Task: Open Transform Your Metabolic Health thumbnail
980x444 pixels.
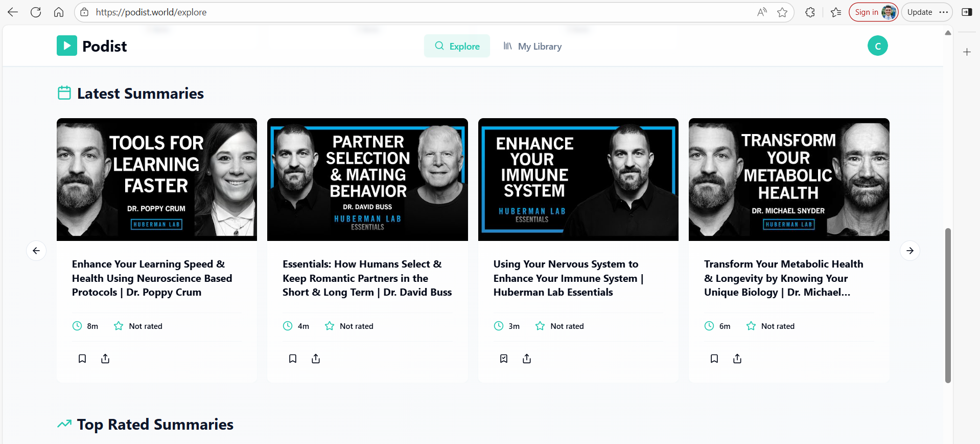Action: [x=789, y=180]
